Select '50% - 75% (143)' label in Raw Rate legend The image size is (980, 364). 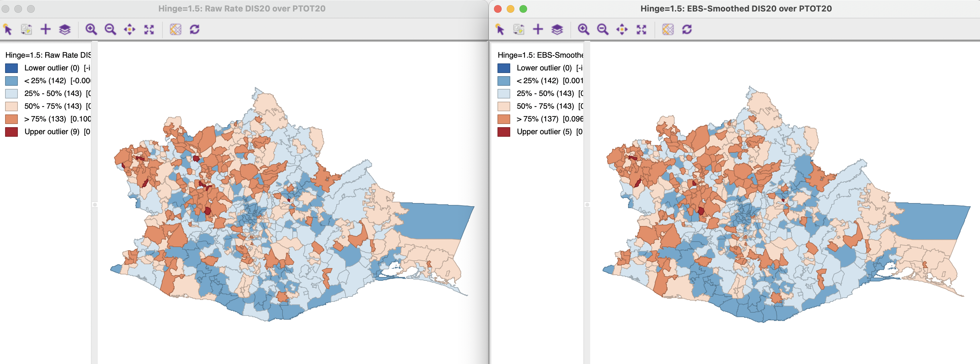[53, 106]
